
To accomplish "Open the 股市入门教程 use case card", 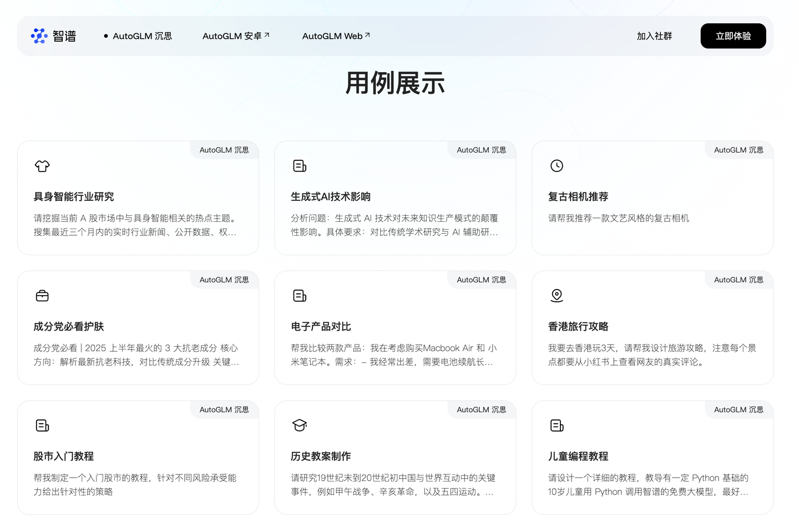I will pos(138,457).
